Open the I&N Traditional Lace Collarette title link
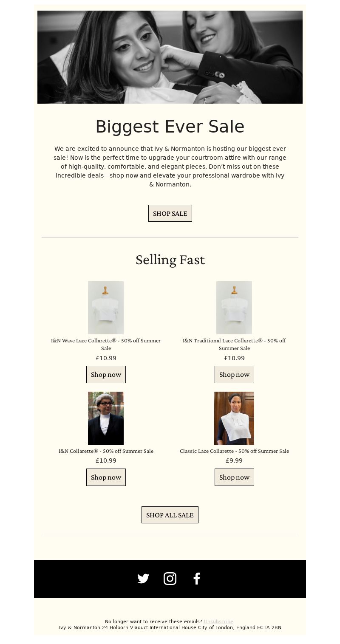Viewport: 340px width, 644px height. click(x=234, y=344)
